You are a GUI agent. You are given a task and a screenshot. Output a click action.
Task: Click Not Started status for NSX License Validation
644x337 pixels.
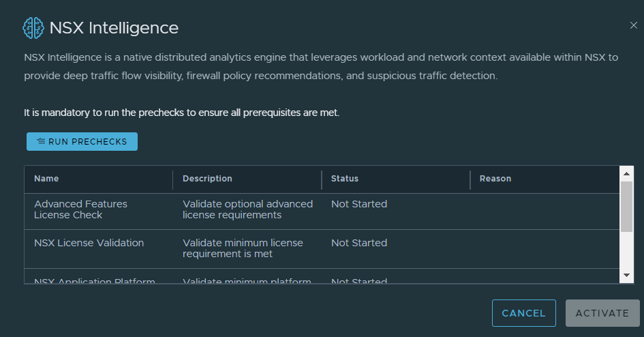(359, 243)
